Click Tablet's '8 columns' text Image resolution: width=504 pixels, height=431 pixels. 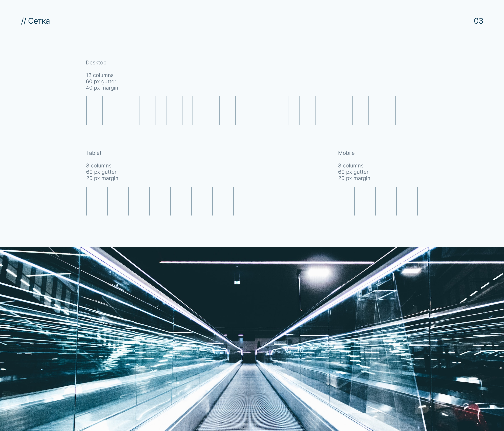coord(99,166)
